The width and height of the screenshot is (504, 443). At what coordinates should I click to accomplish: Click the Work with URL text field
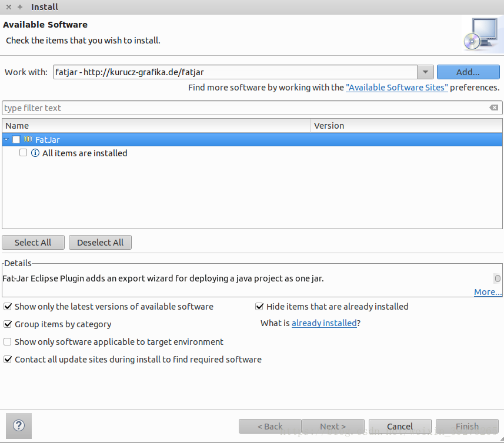235,72
